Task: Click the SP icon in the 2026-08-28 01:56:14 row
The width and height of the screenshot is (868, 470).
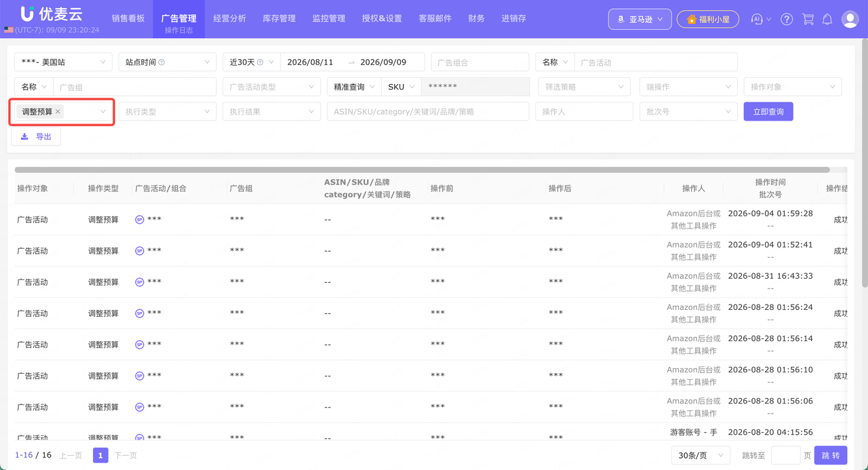Action: 140,345
